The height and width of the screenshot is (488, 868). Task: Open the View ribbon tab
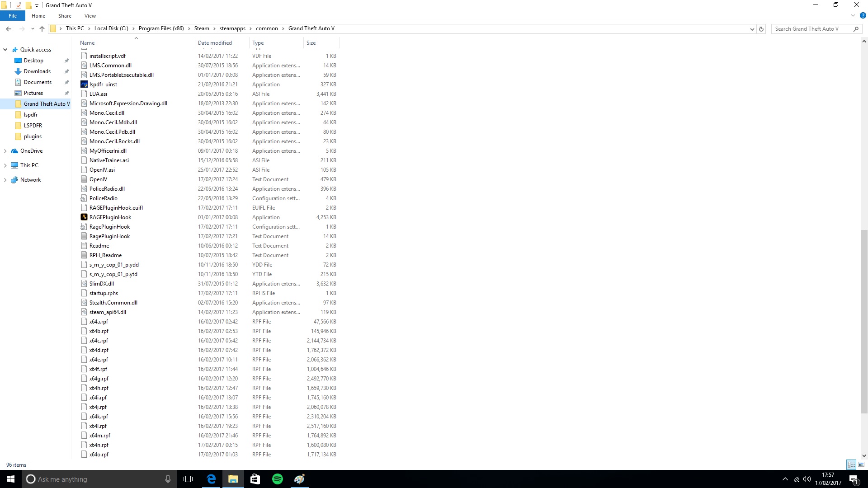point(90,16)
